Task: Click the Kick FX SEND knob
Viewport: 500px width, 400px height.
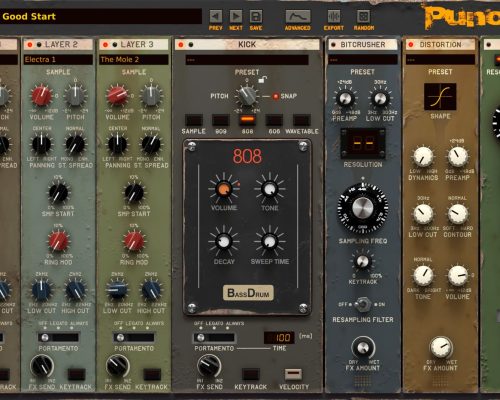Action: tap(209, 366)
